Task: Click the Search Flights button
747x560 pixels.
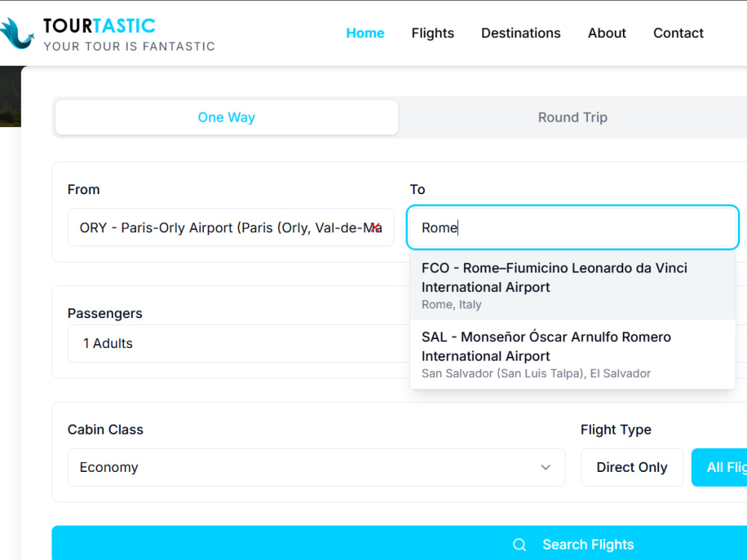Action: coord(399,544)
